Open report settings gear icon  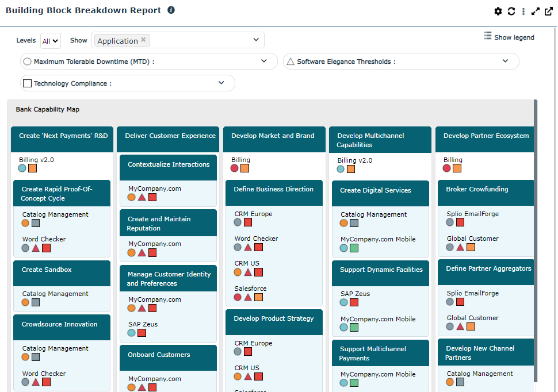point(498,11)
